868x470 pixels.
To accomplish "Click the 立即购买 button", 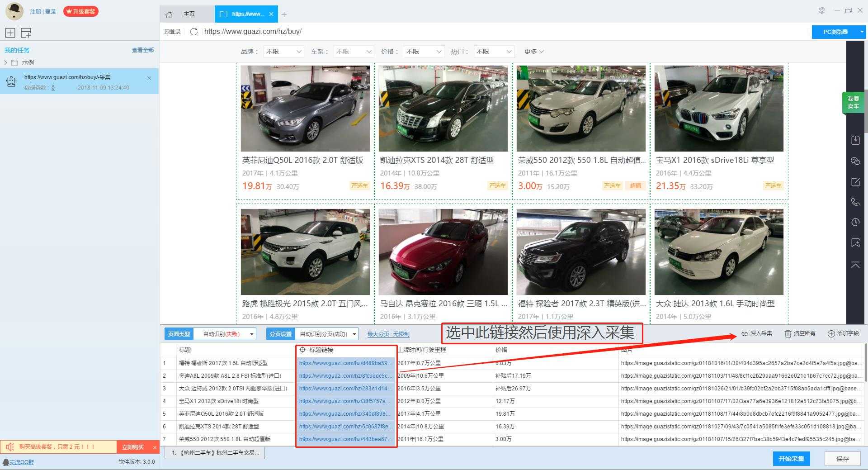I will (133, 447).
